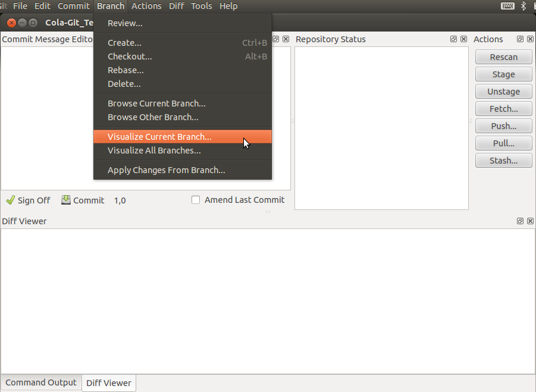Click the Commit icon to commit changes
The image size is (536, 392).
(x=65, y=200)
